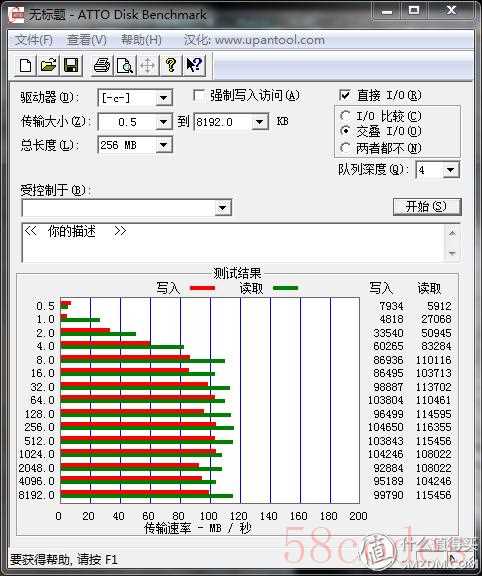Click inside the 你的描述 description field

click(234, 242)
